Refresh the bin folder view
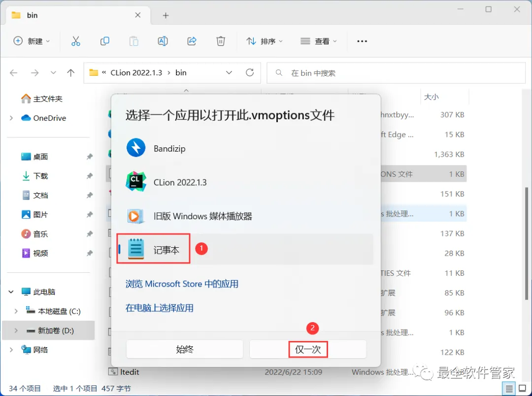Image resolution: width=532 pixels, height=396 pixels. (x=250, y=72)
